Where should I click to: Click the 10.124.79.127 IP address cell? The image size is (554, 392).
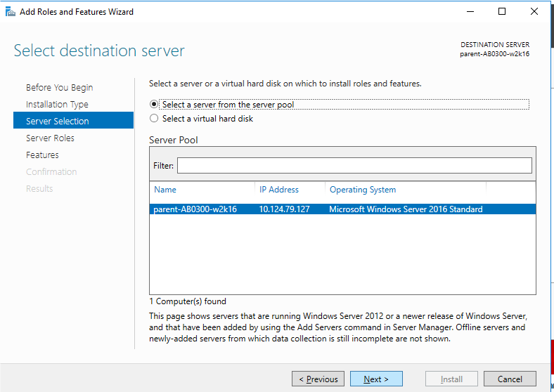[x=284, y=209]
